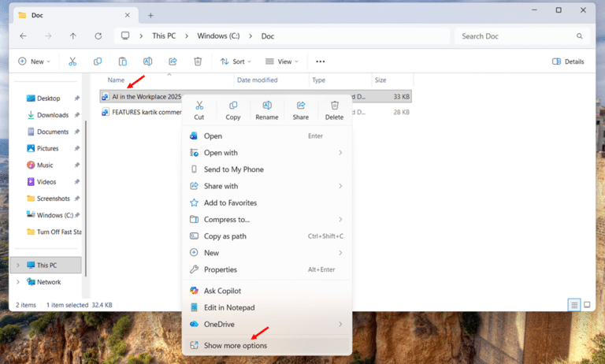Expand the This PC tree node

click(18, 266)
